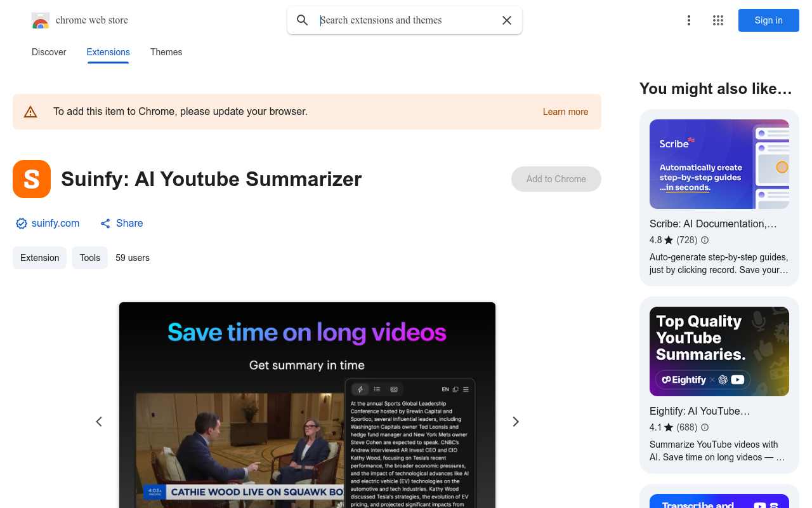Click the You might also like heading
This screenshot has height=508, width=812.
tap(716, 89)
